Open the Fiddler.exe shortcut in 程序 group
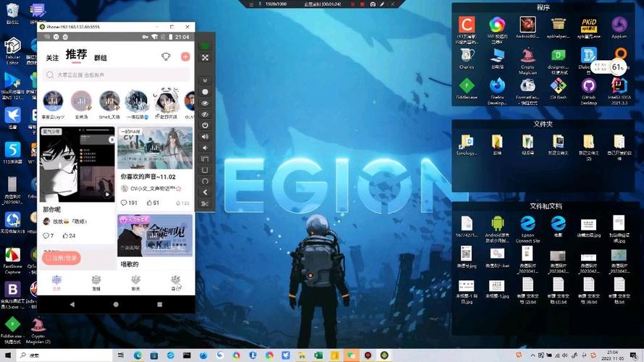Viewport: 644px width, 362px height. coord(467,88)
